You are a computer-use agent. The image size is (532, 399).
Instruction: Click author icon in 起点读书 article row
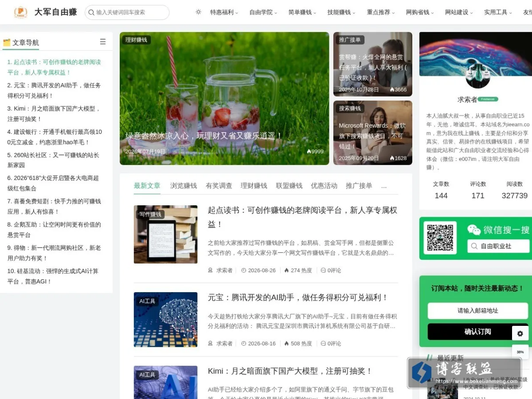pos(211,270)
